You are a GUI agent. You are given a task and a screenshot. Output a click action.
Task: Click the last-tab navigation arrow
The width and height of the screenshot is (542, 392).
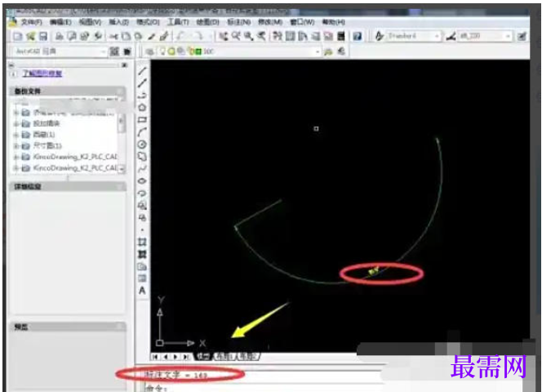click(x=186, y=357)
